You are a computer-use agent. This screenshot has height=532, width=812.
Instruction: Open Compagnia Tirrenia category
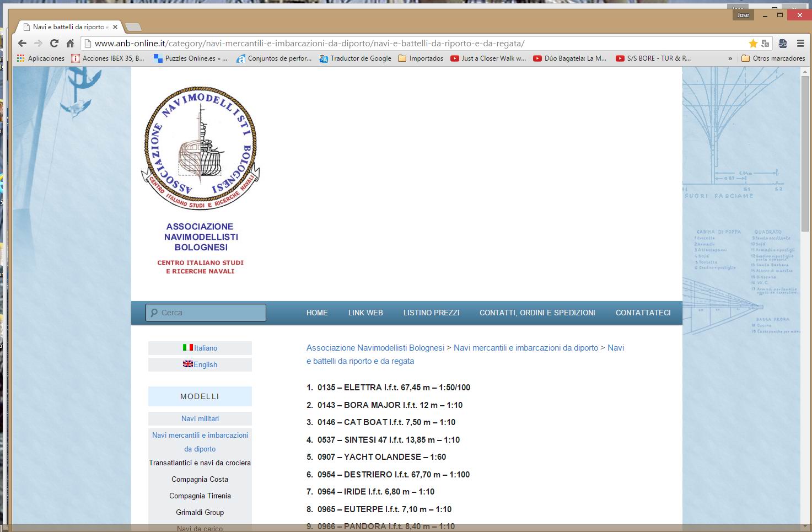[x=200, y=496]
